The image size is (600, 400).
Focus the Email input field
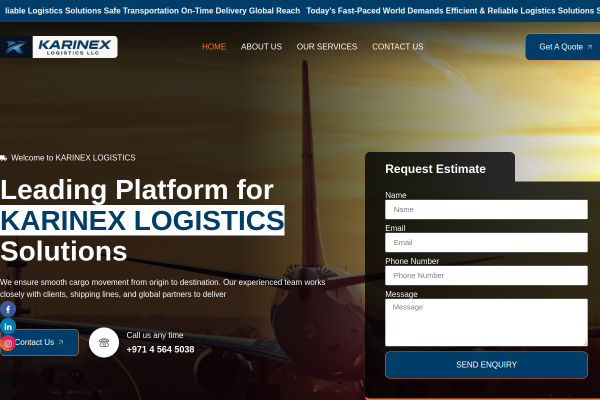click(x=486, y=242)
